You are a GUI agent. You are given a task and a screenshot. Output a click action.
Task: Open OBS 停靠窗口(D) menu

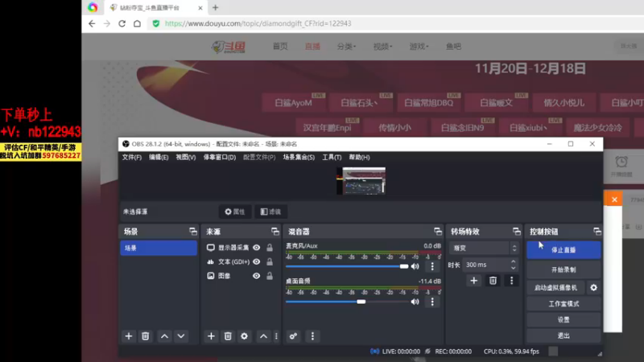pos(219,157)
